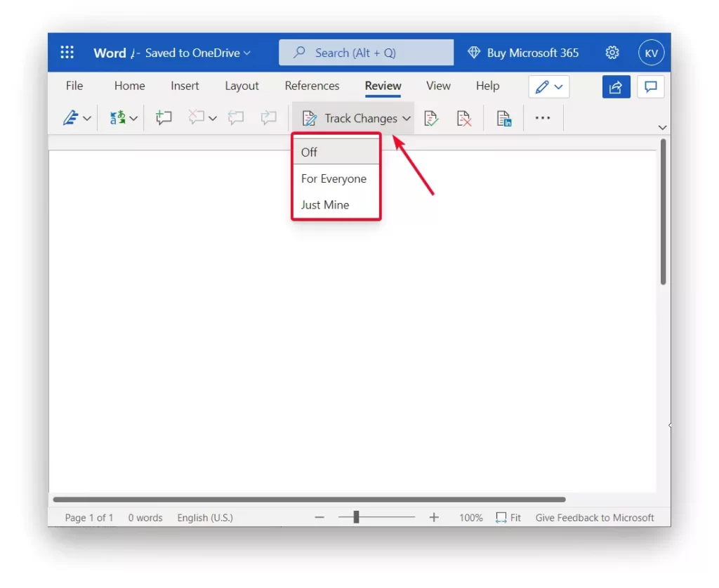719x588 pixels.
Task: Click the Delete Comment icon
Action: pyautogui.click(x=196, y=117)
